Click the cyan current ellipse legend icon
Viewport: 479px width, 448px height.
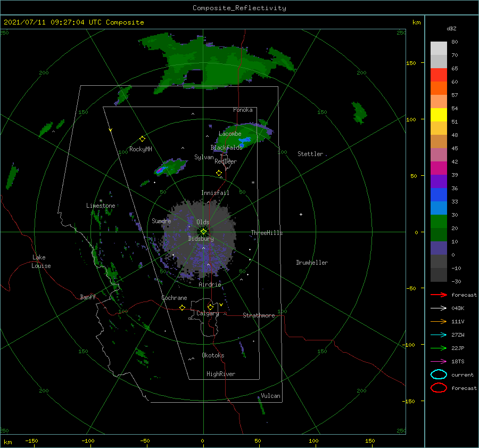coord(439,374)
